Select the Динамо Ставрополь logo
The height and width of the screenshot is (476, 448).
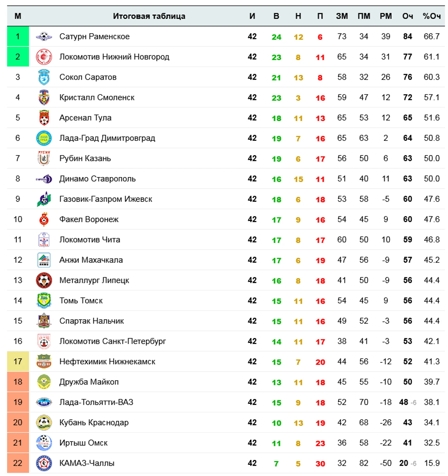(x=44, y=179)
